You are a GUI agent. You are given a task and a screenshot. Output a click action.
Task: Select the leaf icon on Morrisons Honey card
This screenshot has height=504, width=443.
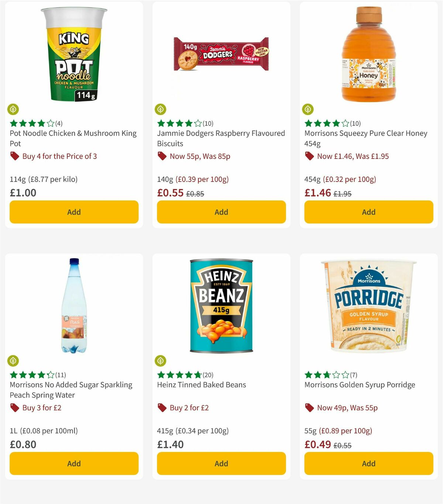coord(308,109)
